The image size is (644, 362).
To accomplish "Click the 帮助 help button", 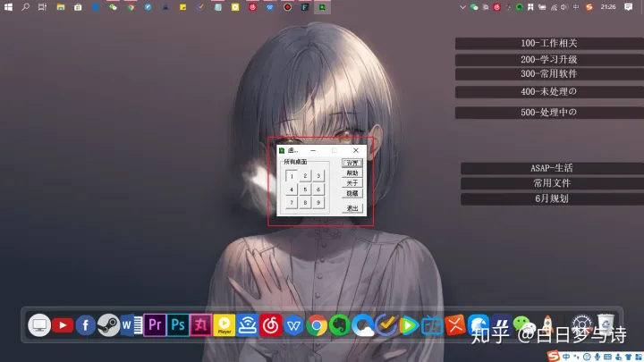I will click(x=352, y=173).
